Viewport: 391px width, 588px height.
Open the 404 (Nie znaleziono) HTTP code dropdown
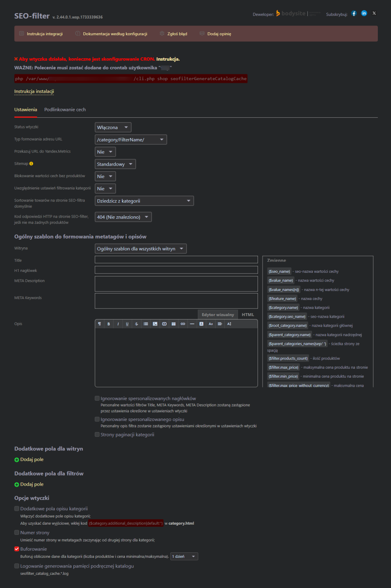click(123, 217)
